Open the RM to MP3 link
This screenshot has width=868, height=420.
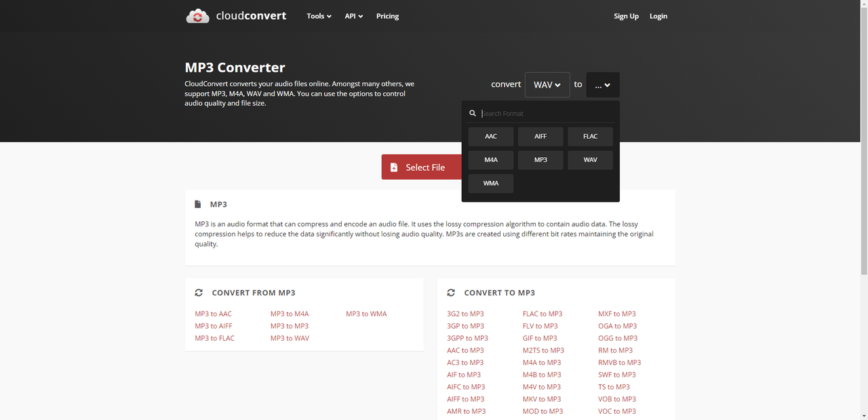pos(615,350)
